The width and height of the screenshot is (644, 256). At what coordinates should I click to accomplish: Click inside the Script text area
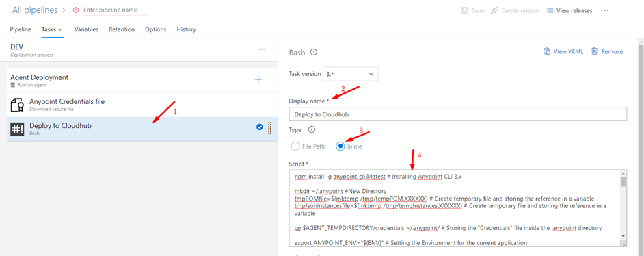455,208
